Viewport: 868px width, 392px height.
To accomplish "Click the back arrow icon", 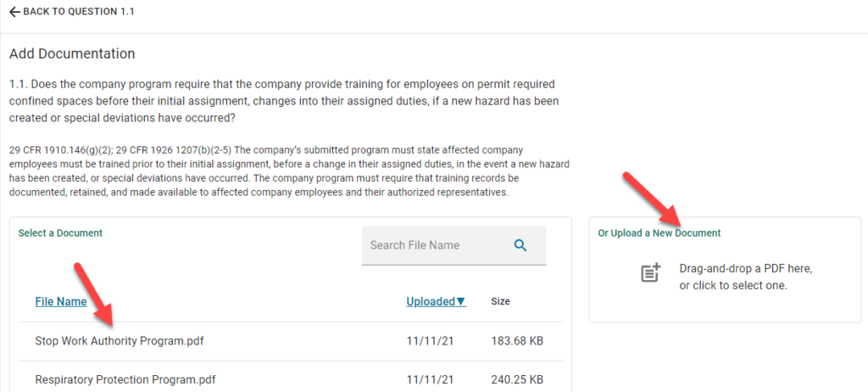I will pyautogui.click(x=14, y=12).
